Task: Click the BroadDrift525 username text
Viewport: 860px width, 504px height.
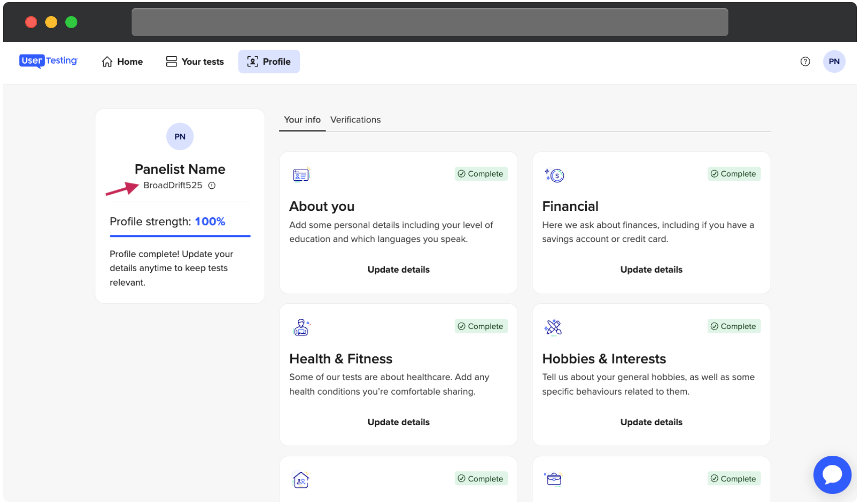Action: 173,185
